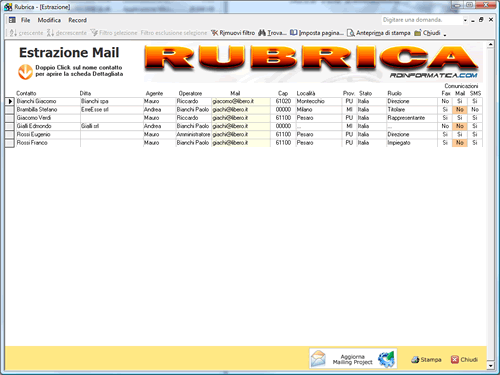Open the Record menu
The image size is (500, 375).
tap(77, 20)
